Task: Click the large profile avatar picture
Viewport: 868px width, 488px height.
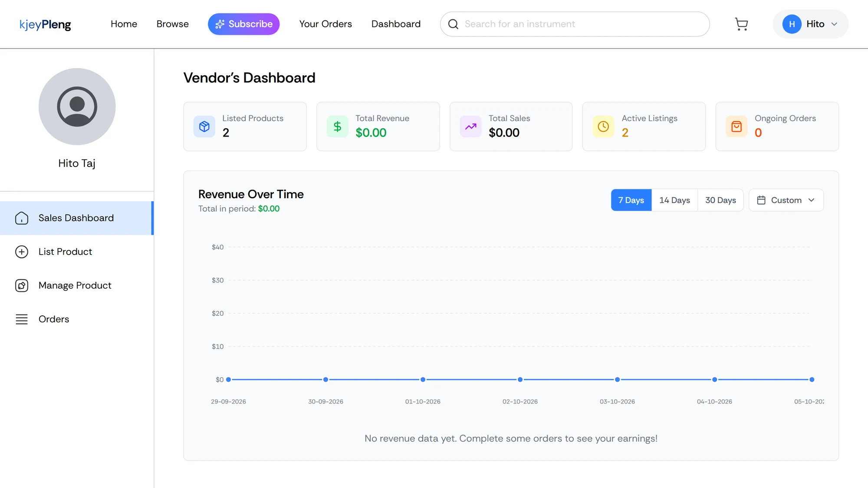Action: coord(77,107)
